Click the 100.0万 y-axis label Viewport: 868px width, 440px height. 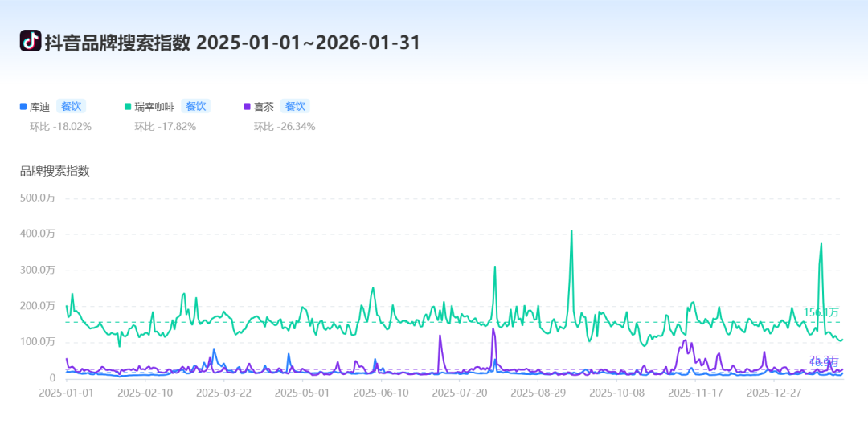38,341
